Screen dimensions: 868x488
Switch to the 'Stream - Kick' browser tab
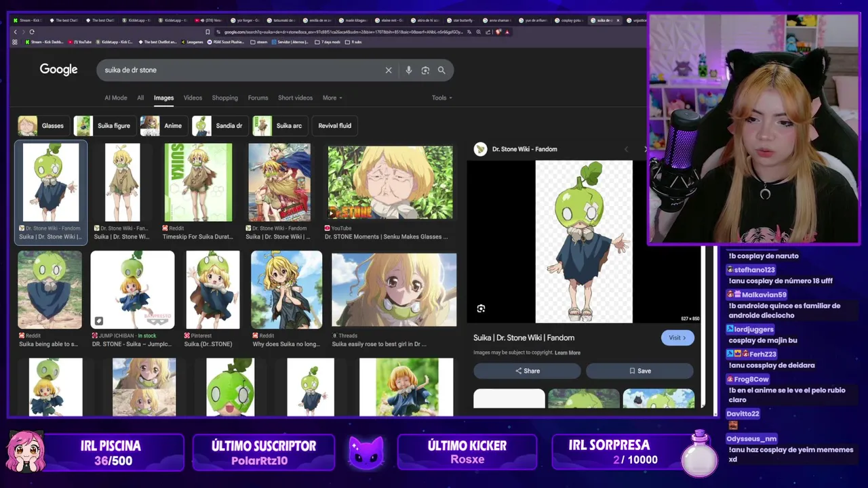point(30,20)
